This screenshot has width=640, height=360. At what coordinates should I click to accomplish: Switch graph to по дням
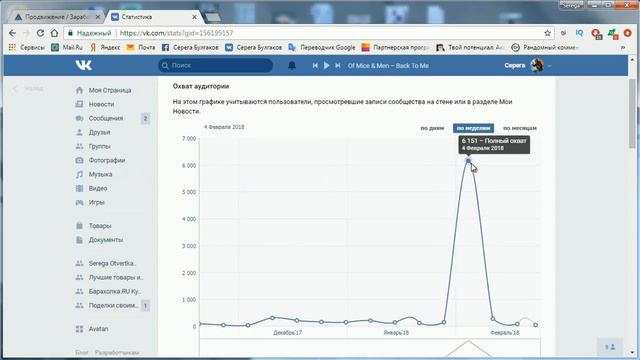tap(432, 128)
